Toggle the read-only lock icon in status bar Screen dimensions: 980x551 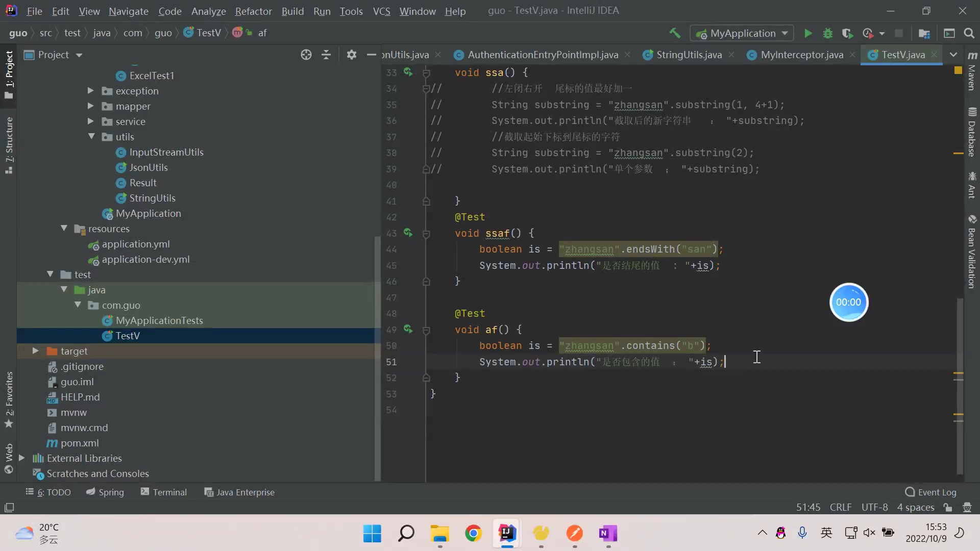[x=948, y=507]
